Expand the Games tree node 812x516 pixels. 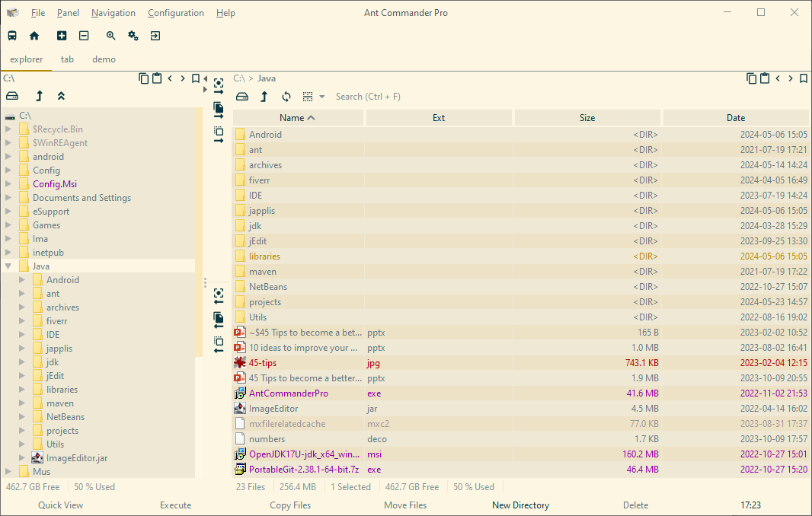pos(8,225)
